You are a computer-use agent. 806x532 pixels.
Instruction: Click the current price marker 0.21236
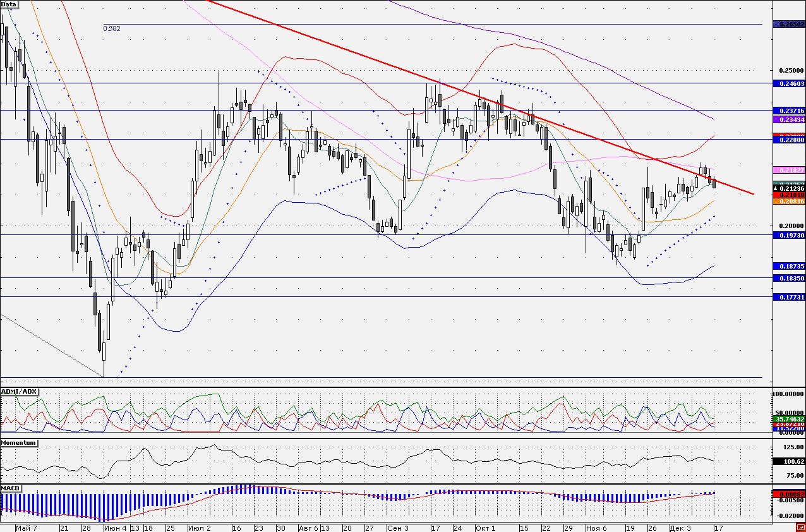(788, 188)
